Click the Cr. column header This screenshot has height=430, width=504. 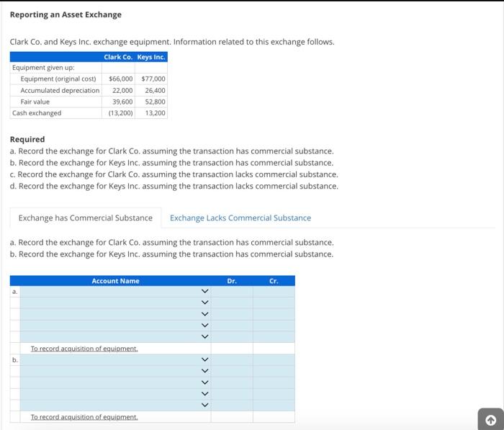pos(274,281)
